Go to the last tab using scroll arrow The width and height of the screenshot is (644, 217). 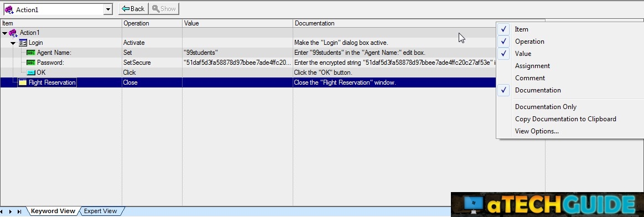pyautogui.click(x=19, y=211)
